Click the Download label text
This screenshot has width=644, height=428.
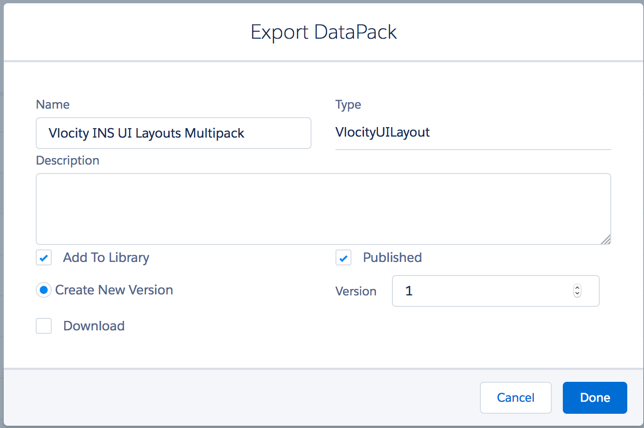[x=94, y=326]
